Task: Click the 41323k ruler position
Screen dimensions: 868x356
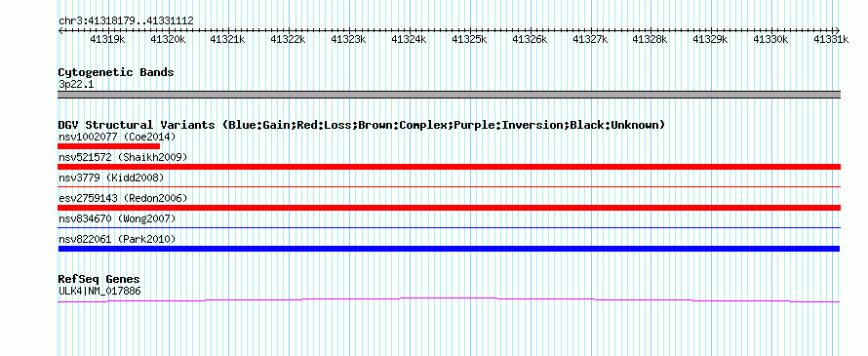Action: [x=349, y=40]
